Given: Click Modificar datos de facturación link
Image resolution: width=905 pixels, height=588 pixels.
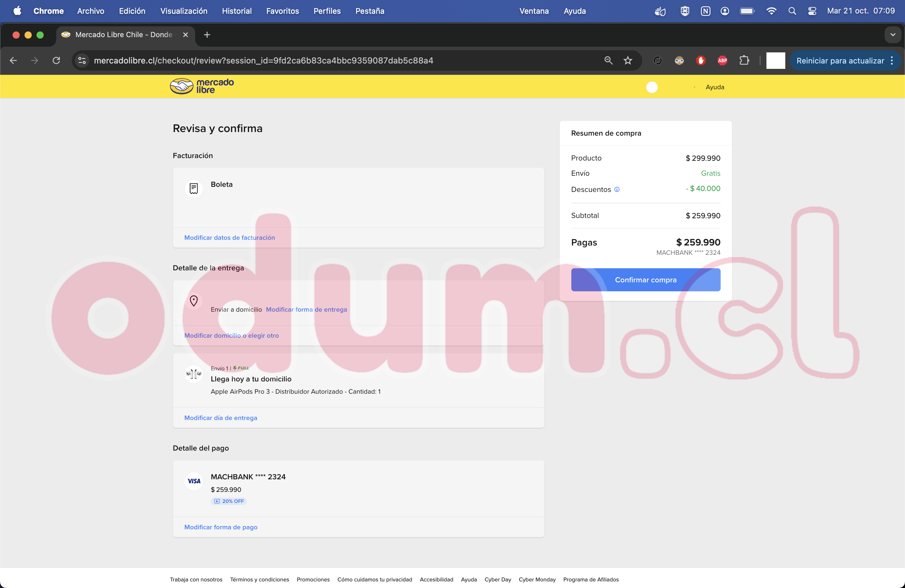Looking at the screenshot, I should click(229, 238).
